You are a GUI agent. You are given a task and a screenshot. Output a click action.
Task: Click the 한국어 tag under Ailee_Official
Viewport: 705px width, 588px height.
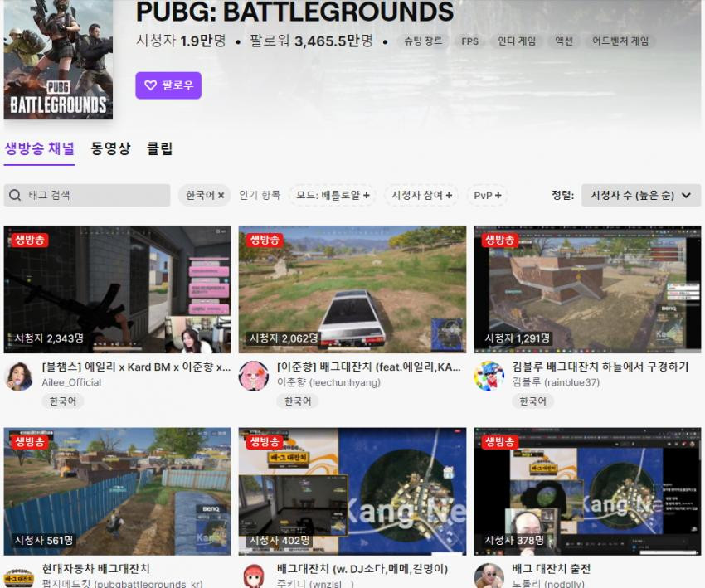[x=62, y=401]
